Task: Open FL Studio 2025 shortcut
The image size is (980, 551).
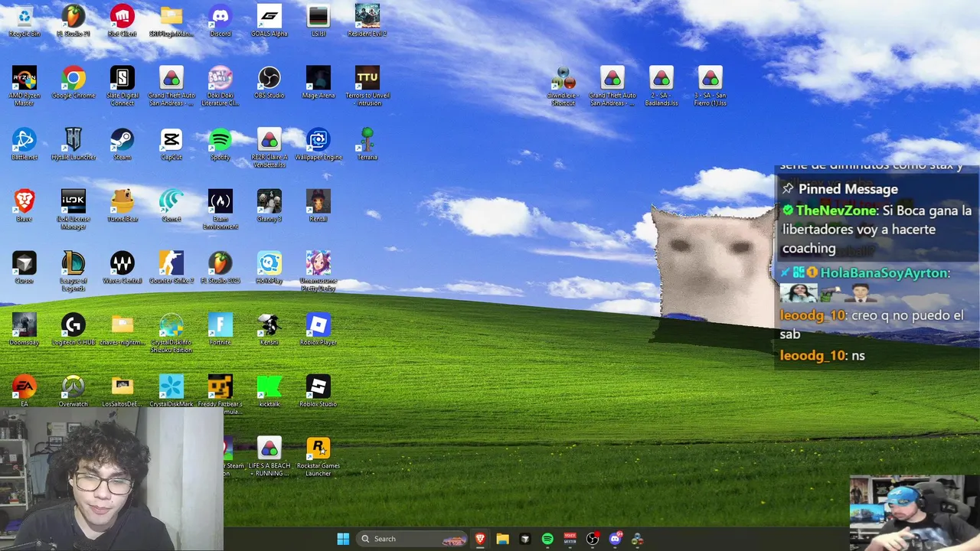Action: pyautogui.click(x=220, y=268)
